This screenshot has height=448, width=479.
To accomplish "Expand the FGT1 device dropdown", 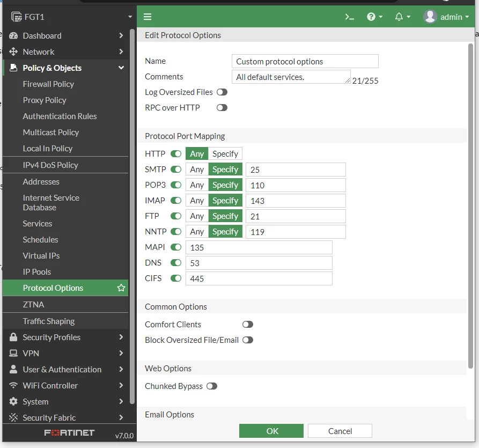I will click(x=130, y=17).
